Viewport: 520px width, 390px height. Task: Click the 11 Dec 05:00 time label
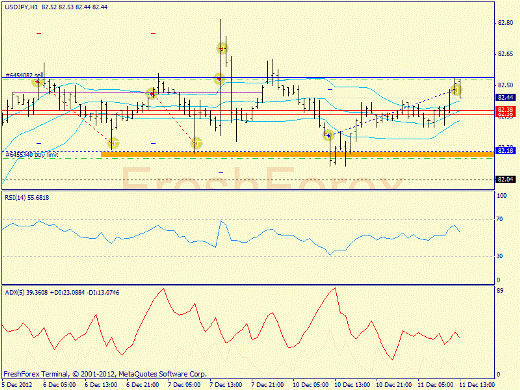coord(435,385)
